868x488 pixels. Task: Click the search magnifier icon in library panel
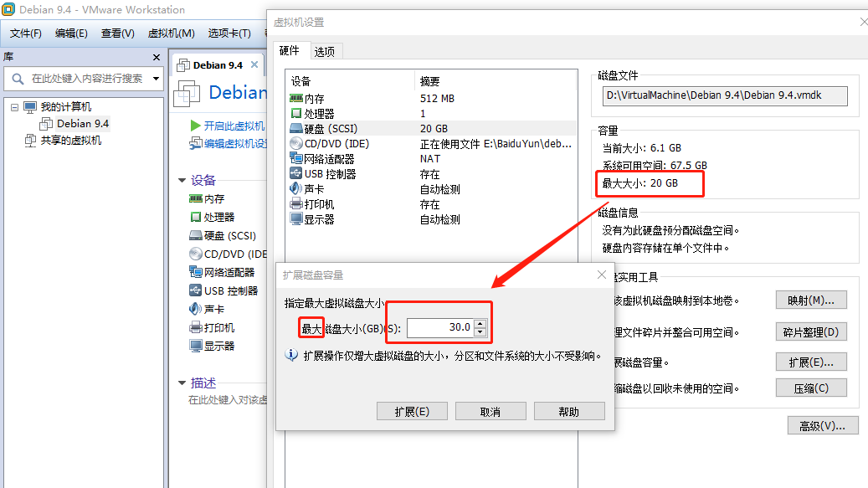tap(18, 79)
